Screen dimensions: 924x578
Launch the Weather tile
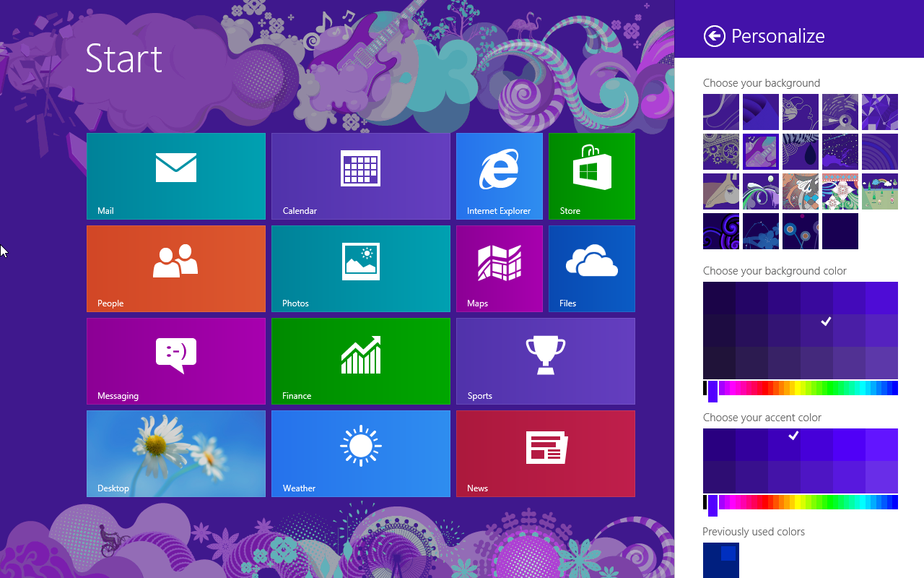click(361, 454)
